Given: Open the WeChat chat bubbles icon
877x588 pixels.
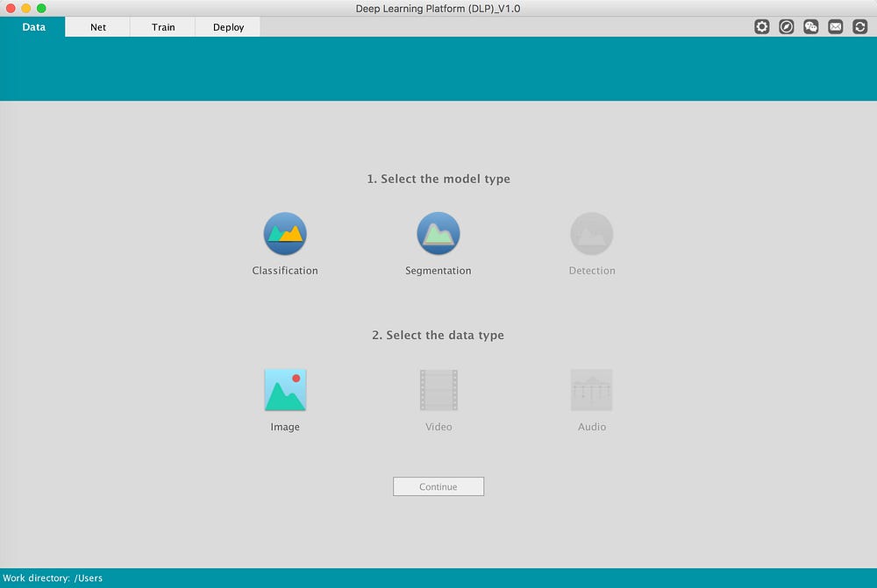Looking at the screenshot, I should 811,27.
